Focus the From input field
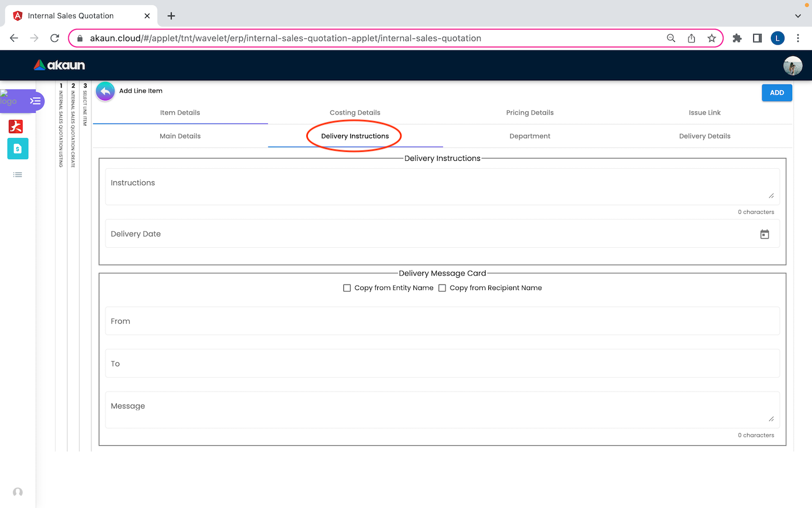 pos(442,321)
